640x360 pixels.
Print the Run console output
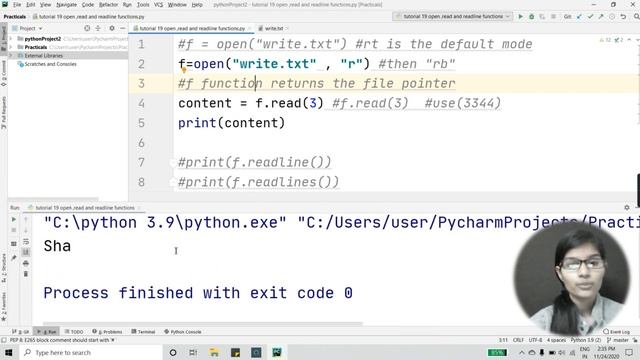(x=26, y=263)
